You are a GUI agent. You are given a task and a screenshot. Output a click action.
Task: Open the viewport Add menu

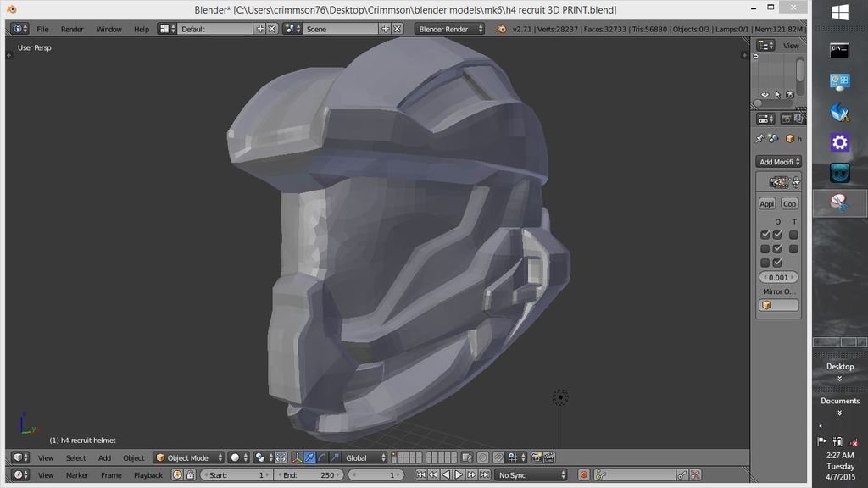tap(104, 457)
